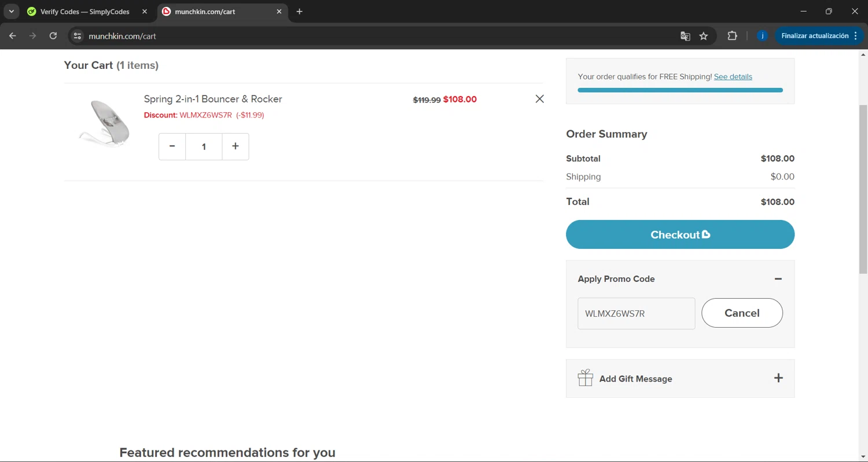Image resolution: width=868 pixels, height=462 pixels.
Task: Decrease bouncer quantity with minus button
Action: click(172, 146)
